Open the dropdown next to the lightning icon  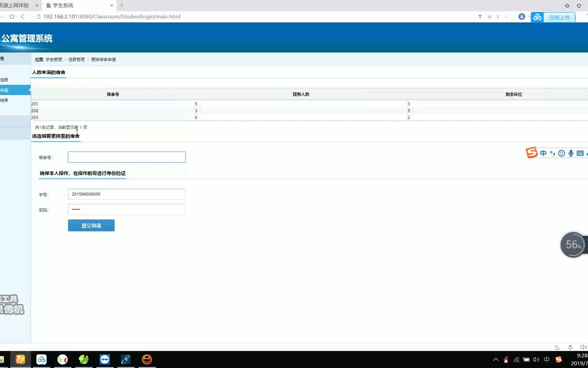pyautogui.click(x=506, y=17)
